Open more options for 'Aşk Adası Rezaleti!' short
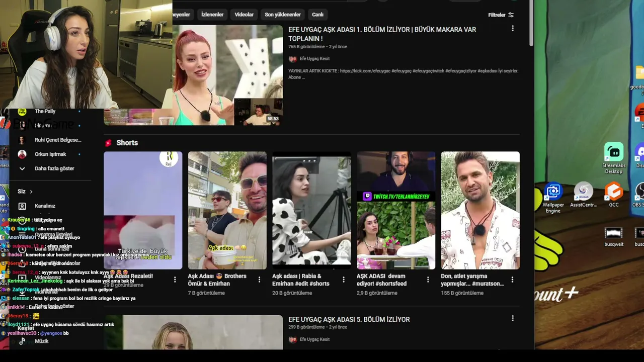The image size is (644, 362). [x=175, y=280]
